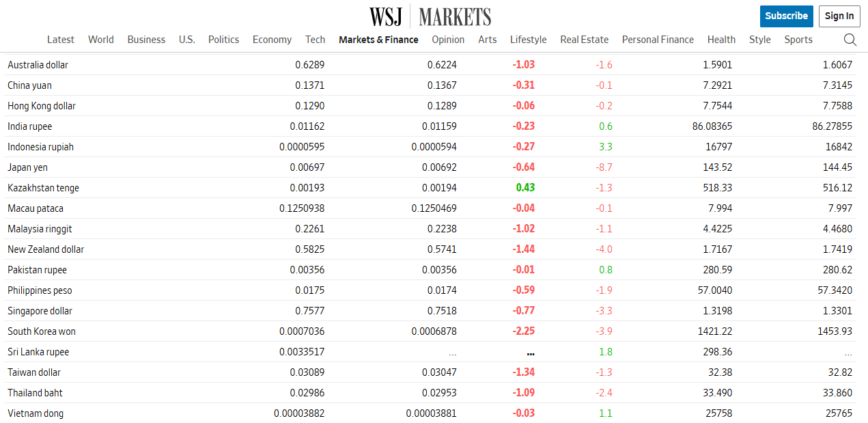This screenshot has width=868, height=423.
Task: Open the Latest nav section
Action: click(61, 40)
